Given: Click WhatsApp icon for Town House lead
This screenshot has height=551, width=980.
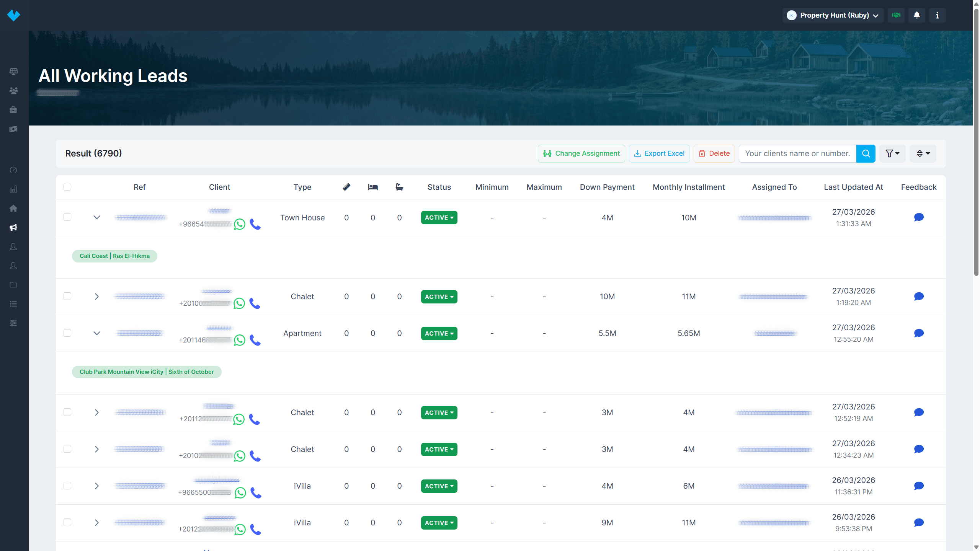Looking at the screenshot, I should (240, 224).
